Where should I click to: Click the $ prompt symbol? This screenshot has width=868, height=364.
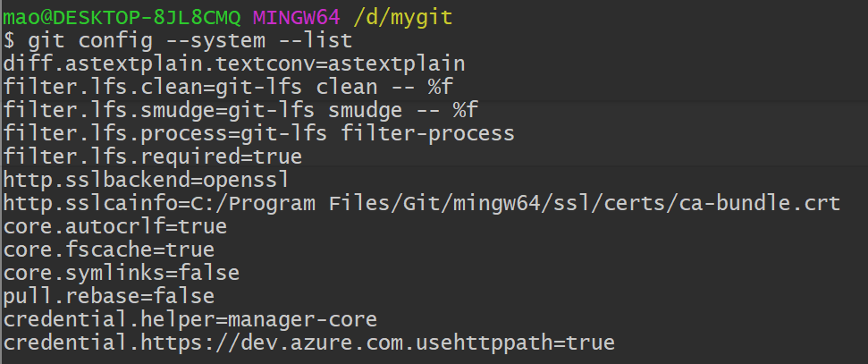pyautogui.click(x=10, y=40)
